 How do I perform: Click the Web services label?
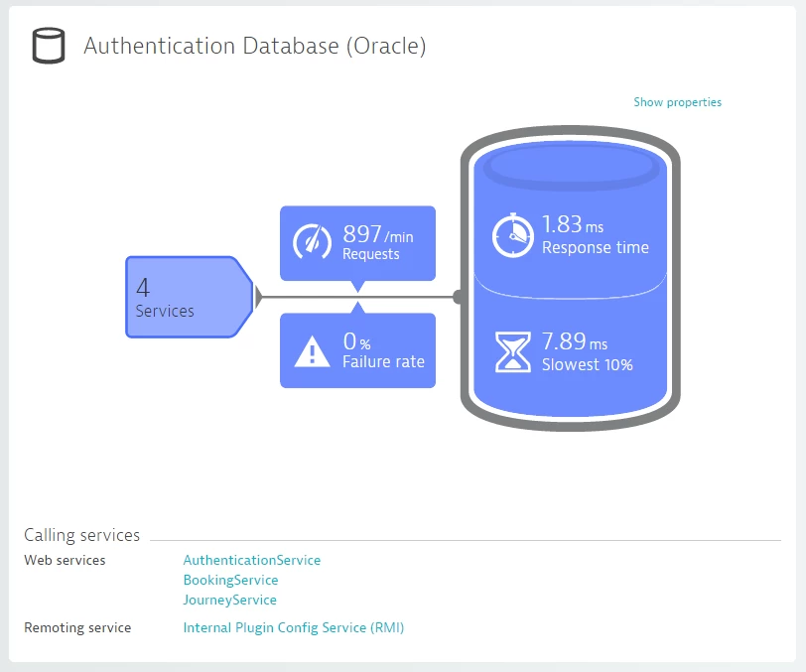pos(65,560)
